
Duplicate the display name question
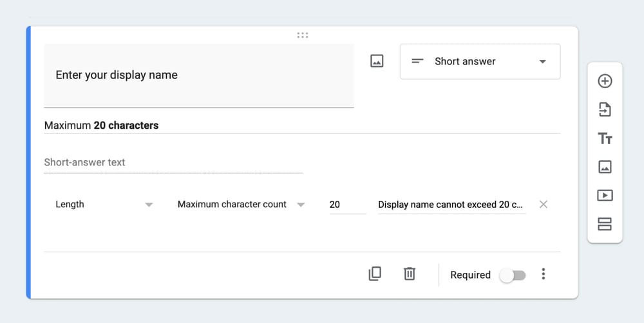pyautogui.click(x=374, y=274)
